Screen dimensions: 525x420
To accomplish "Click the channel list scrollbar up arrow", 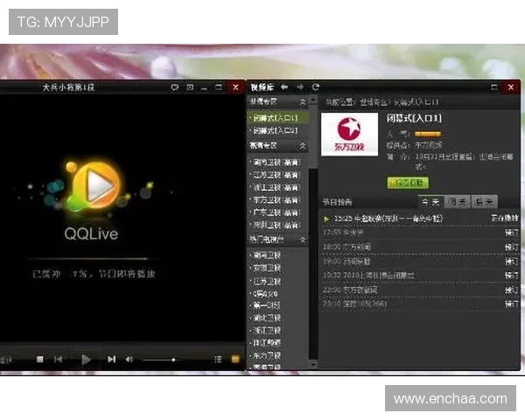I will (x=312, y=100).
